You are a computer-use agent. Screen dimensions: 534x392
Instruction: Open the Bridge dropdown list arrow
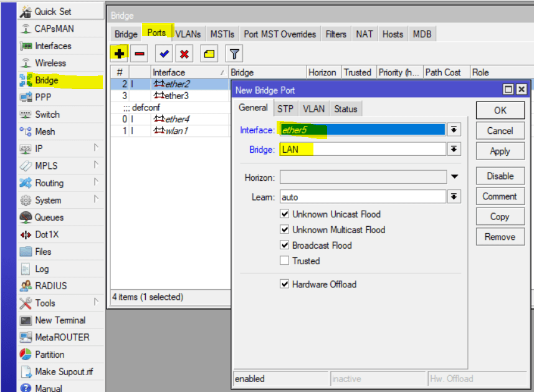click(x=454, y=150)
